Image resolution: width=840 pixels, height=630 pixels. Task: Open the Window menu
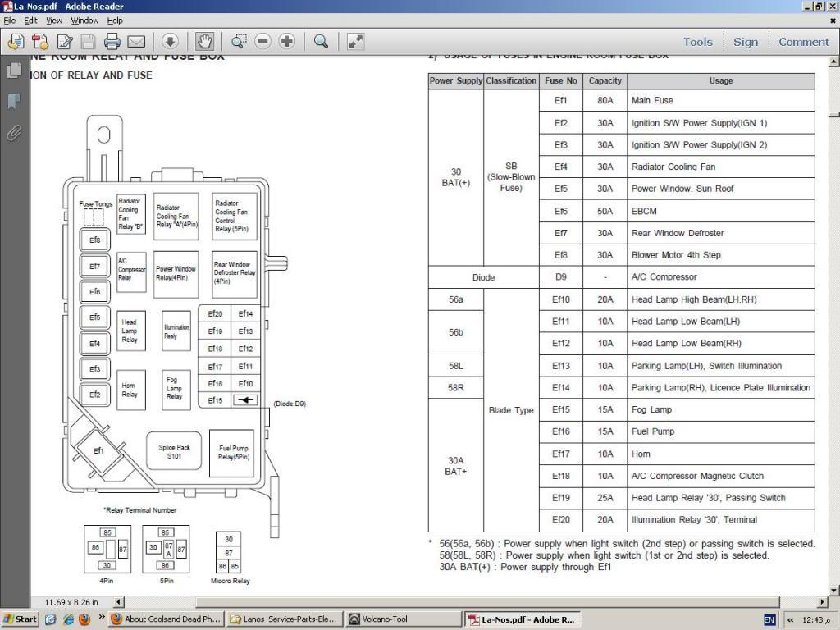84,21
